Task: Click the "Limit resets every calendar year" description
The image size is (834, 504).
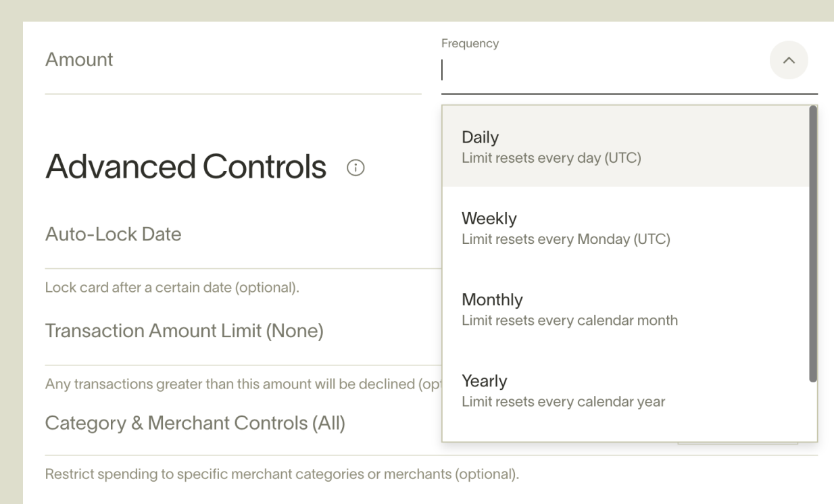Action: click(563, 402)
